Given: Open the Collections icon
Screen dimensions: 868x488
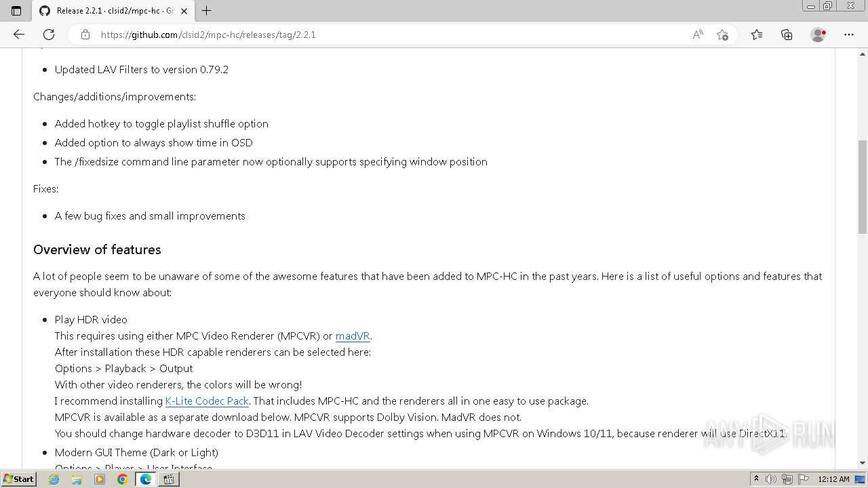Looking at the screenshot, I should click(787, 35).
